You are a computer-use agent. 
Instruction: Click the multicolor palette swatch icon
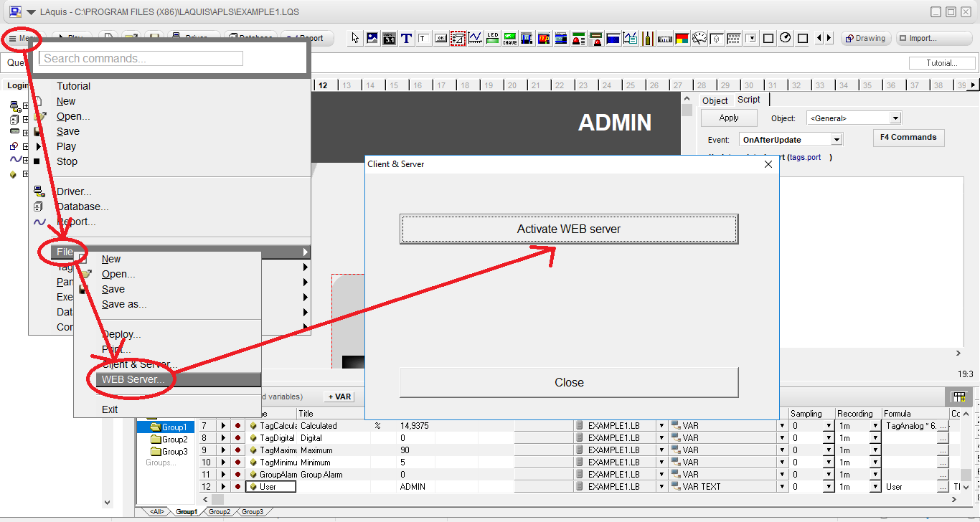(682, 38)
